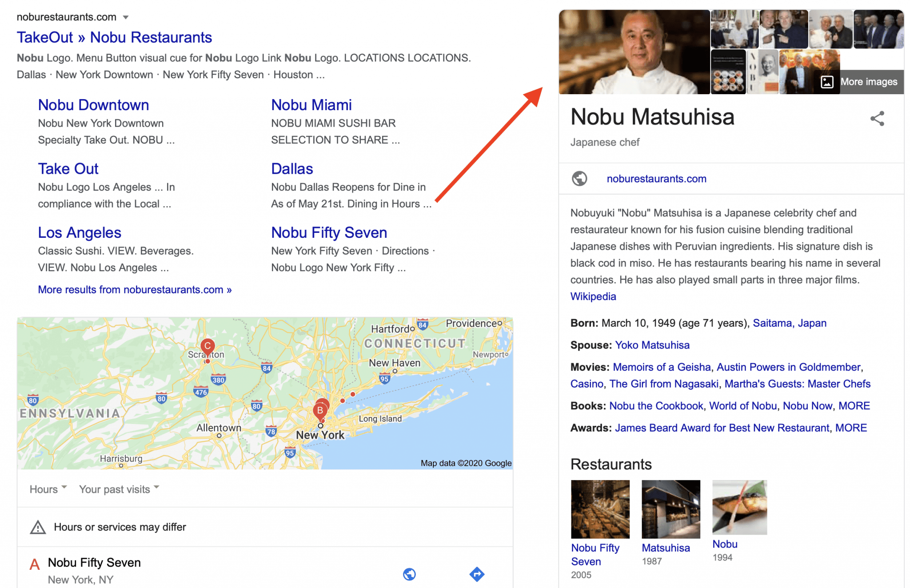
Task: Click the share icon next to Nobu Matsuhisa
Action: point(878,118)
